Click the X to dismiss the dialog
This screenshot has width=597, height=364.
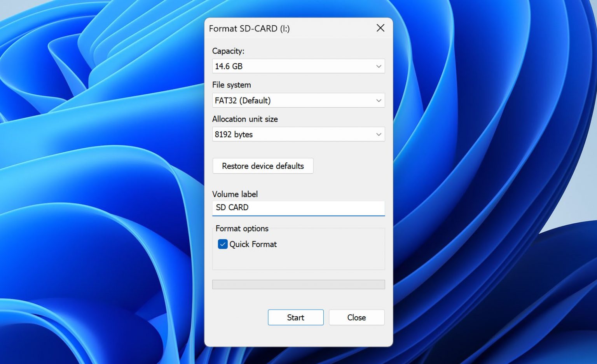tap(380, 28)
